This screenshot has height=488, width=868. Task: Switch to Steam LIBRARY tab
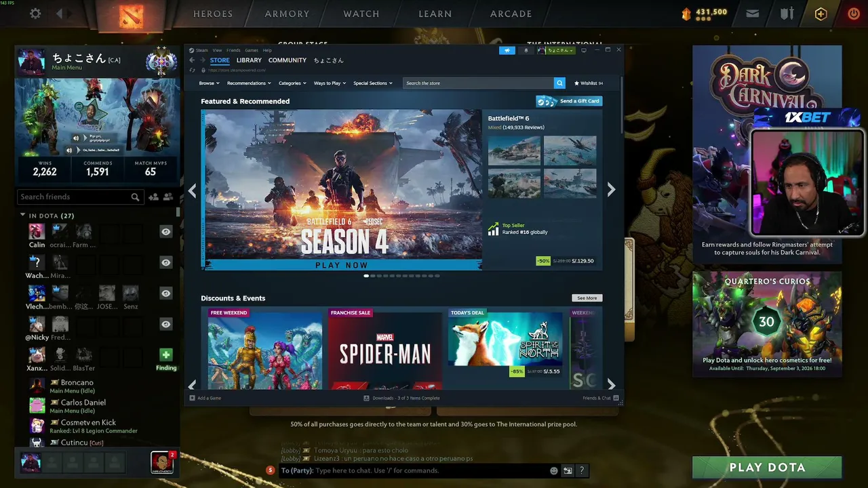(249, 60)
